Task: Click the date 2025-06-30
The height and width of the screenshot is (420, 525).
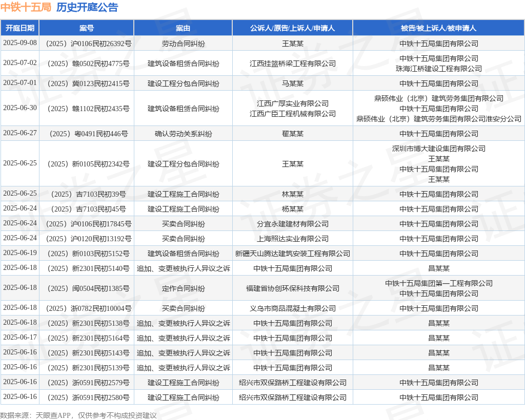Action: coord(20,108)
